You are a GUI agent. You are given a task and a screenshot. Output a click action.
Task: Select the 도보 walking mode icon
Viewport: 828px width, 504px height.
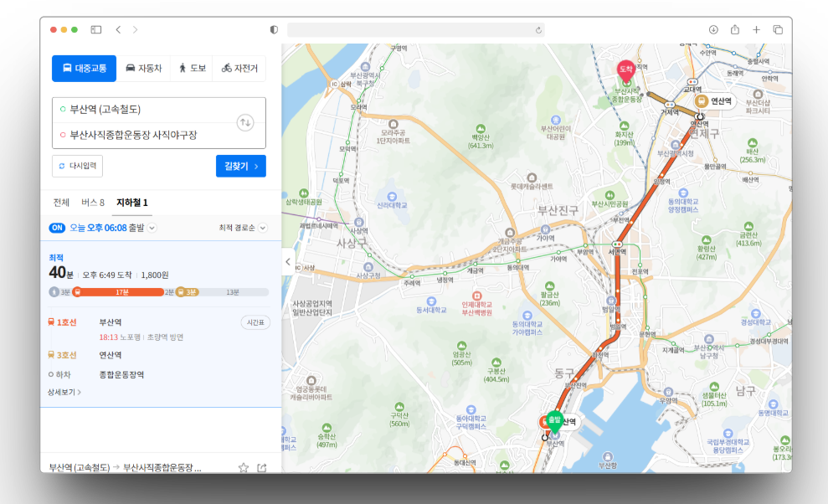[191, 69]
